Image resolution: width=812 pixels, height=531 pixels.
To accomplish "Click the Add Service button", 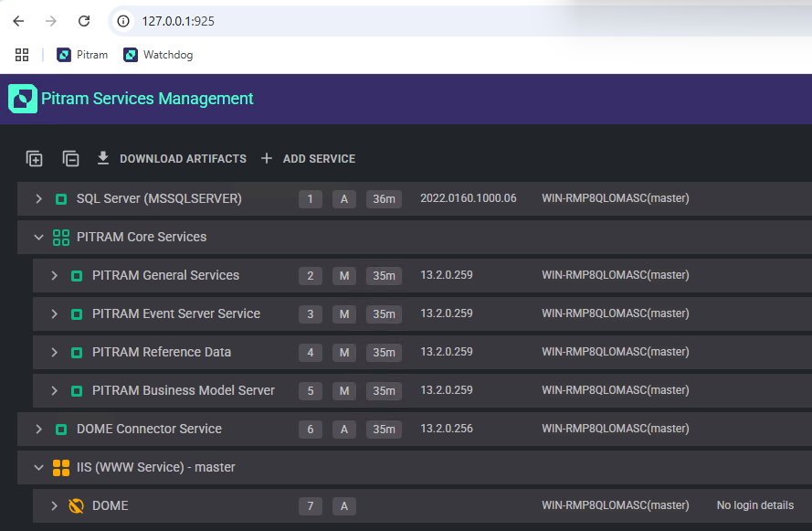I will click(308, 159).
